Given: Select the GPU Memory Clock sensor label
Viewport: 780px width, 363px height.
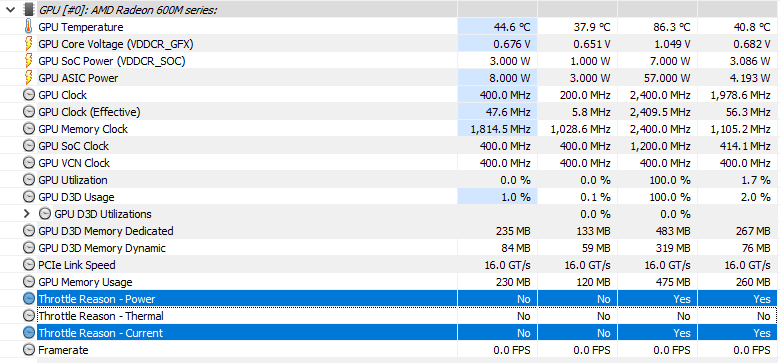Looking at the screenshot, I should click(x=83, y=129).
